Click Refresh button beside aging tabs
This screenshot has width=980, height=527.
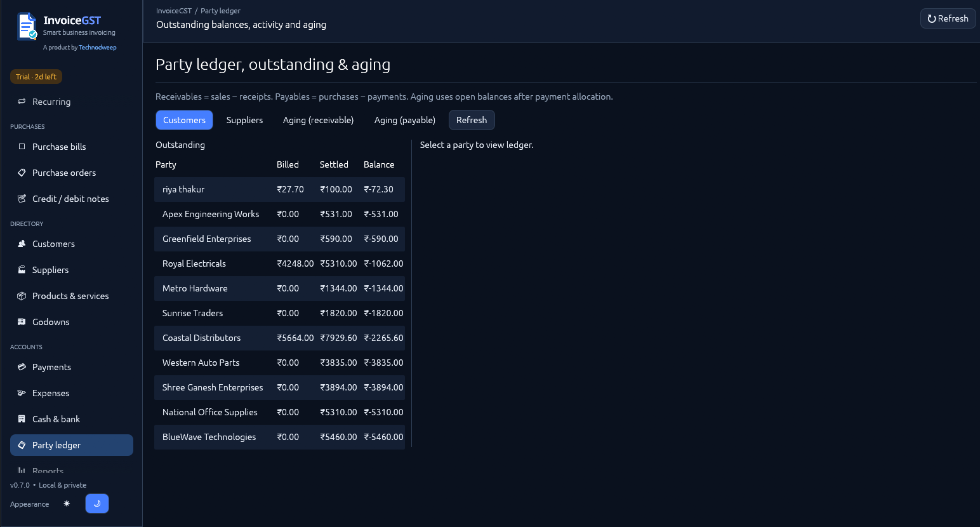[x=472, y=120]
